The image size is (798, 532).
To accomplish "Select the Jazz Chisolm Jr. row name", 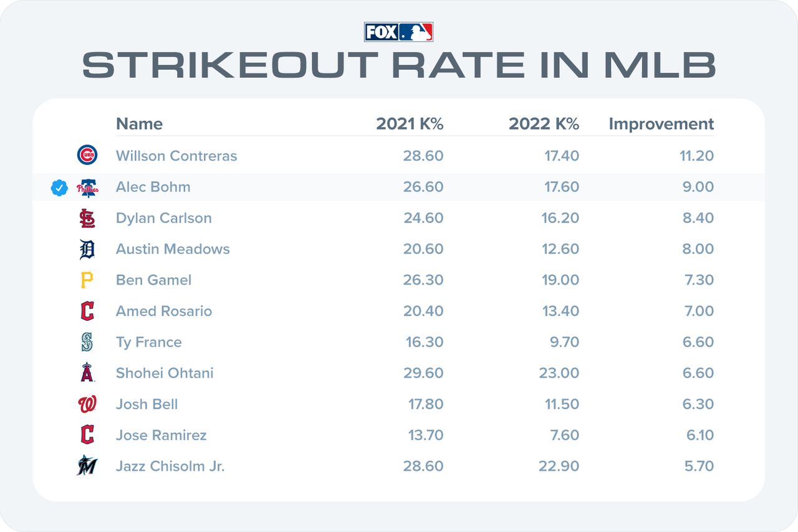I will pyautogui.click(x=170, y=466).
